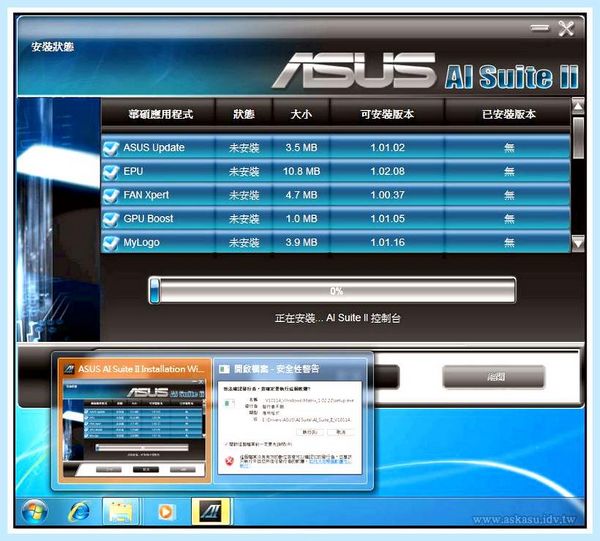Uncheck the EPU checkbox
The height and width of the screenshot is (541, 600).
point(111,172)
